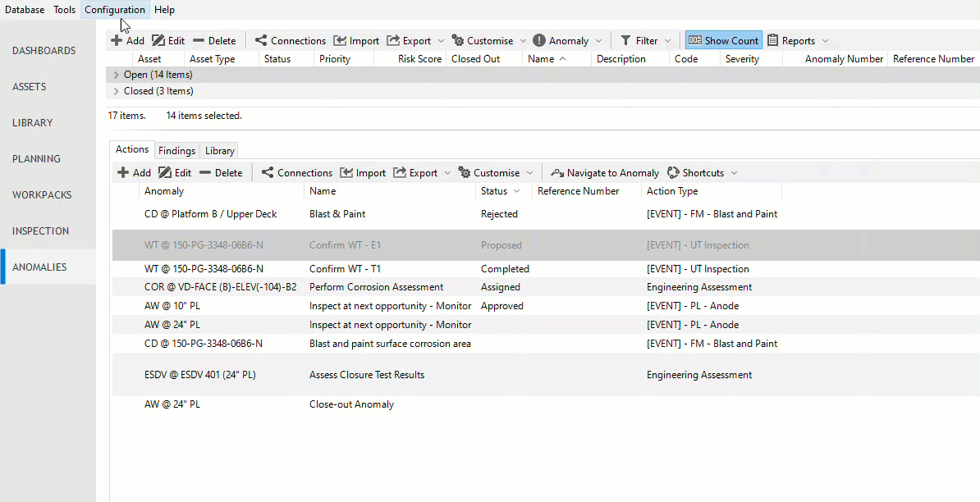Expand the Closed (3 Items) group
Screen dimensions: 980x502
click(x=117, y=91)
